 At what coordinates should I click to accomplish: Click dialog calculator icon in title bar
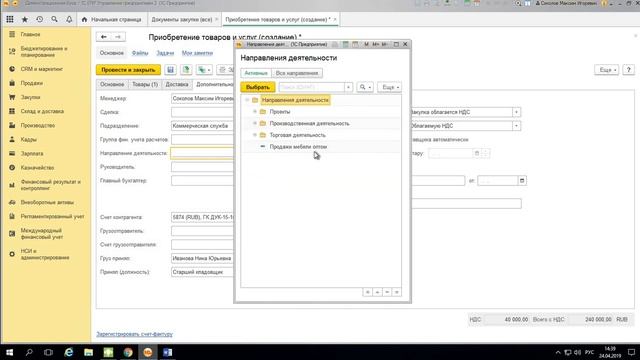pos(345,44)
